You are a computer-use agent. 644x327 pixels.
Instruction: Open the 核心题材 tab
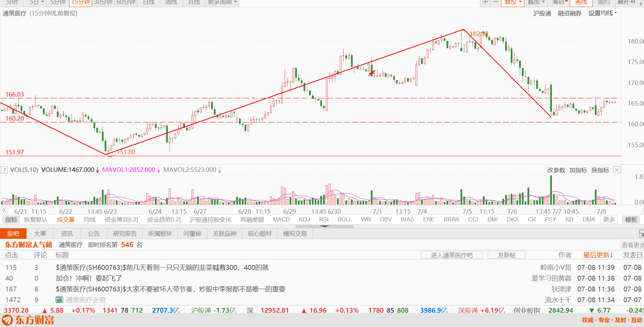click(260, 234)
